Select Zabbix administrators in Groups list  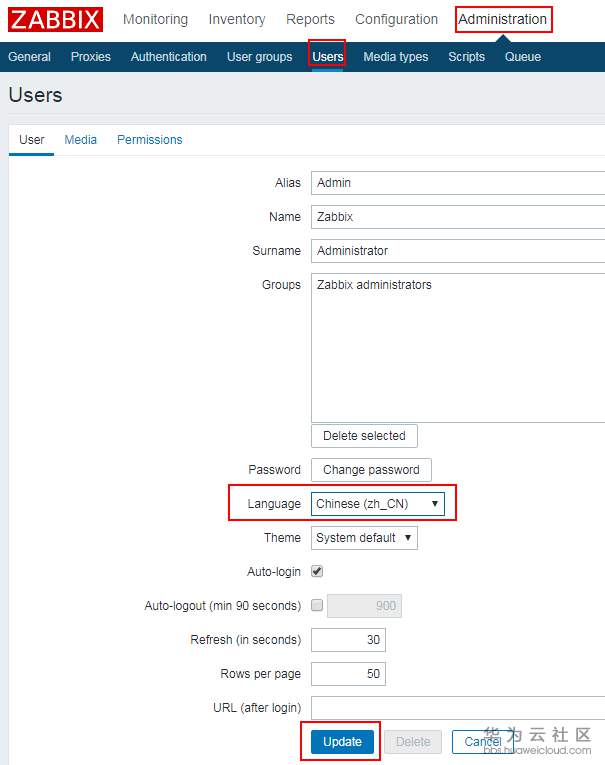374,285
